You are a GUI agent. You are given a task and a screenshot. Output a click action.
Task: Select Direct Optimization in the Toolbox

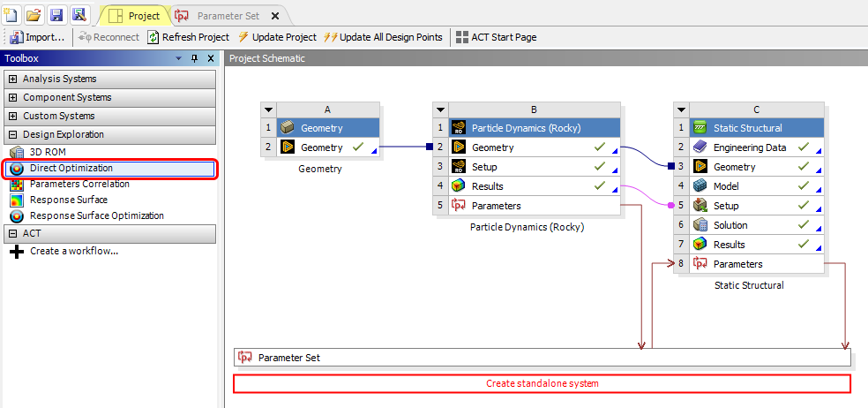point(109,168)
